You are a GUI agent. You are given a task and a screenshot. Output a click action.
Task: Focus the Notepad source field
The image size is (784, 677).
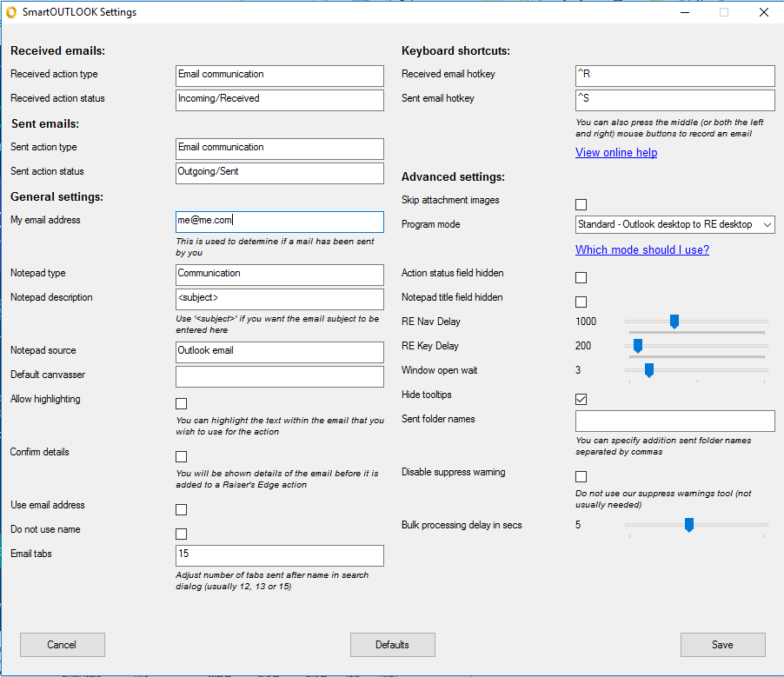coord(280,352)
